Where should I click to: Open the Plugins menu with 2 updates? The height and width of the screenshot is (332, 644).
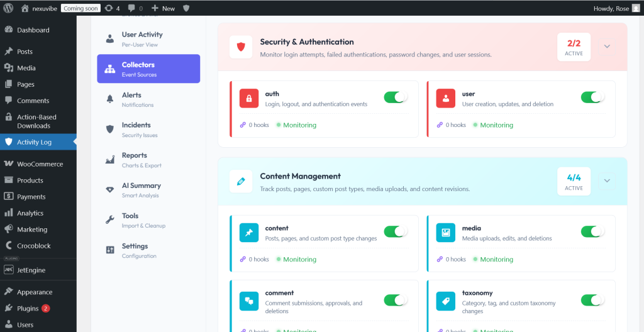point(38,309)
